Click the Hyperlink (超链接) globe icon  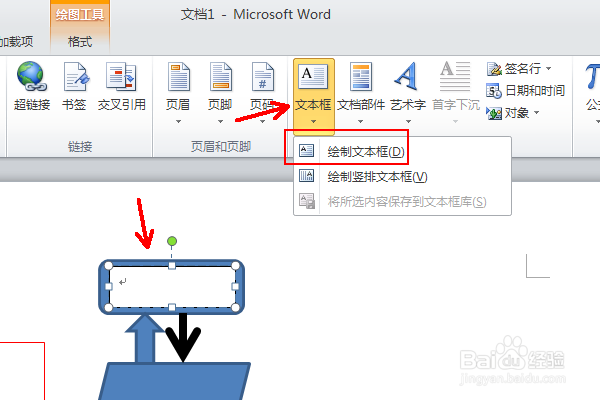pyautogui.click(x=32, y=76)
